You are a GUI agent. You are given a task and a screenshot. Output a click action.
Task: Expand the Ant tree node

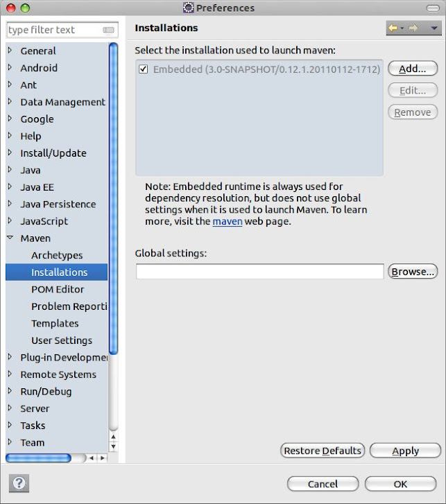[10, 85]
